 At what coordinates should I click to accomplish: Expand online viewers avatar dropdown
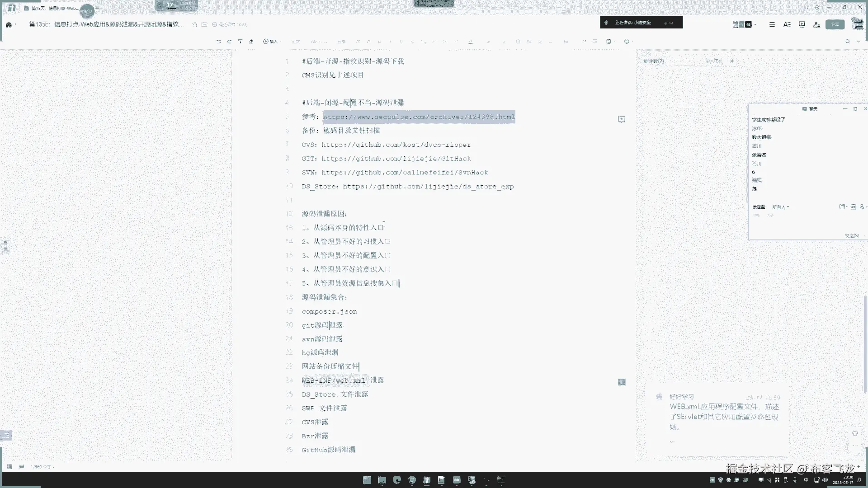pyautogui.click(x=755, y=24)
